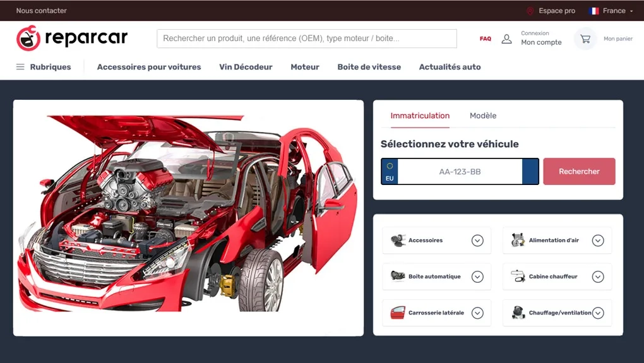The height and width of the screenshot is (363, 644).
Task: Click the Carrosserie latérale door icon
Action: click(x=398, y=312)
